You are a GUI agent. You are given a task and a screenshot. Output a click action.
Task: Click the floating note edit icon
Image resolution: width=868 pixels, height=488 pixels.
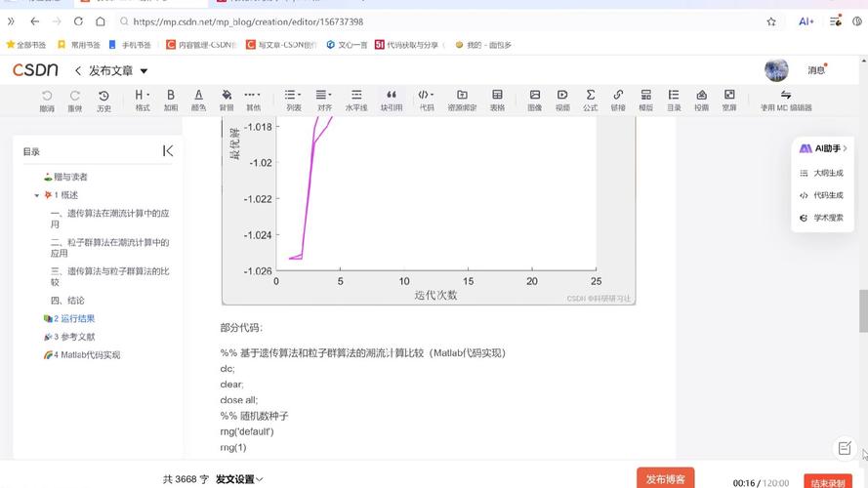point(845,448)
